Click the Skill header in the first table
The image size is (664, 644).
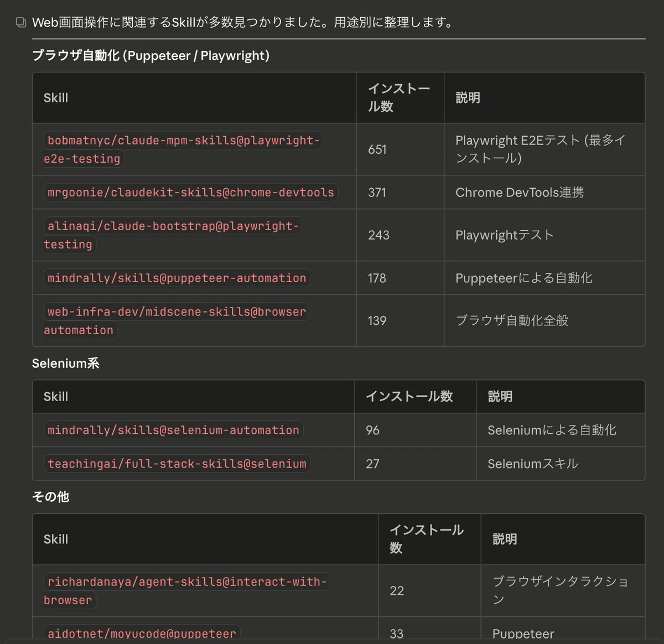coord(56,98)
